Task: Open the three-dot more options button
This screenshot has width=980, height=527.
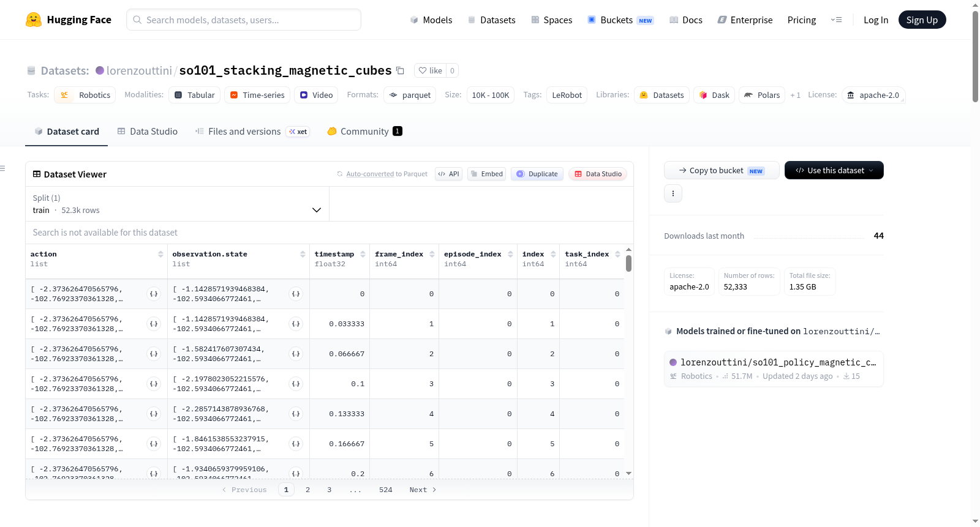Action: coord(673,193)
